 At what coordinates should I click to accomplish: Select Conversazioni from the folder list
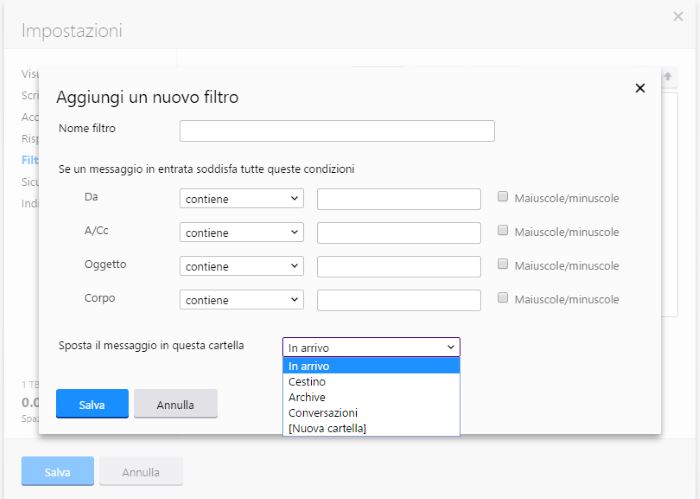pos(371,413)
